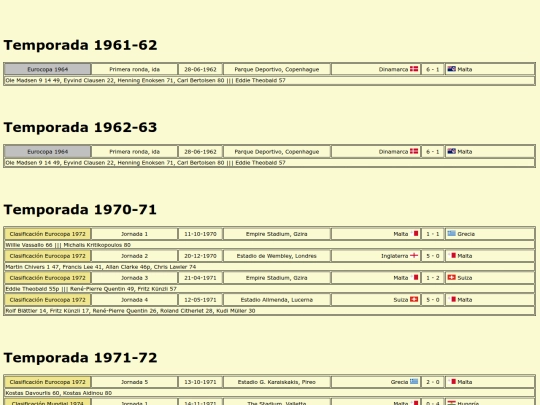540x405 pixels.
Task: Click the scorers line starting with Willie Vassallo
Action: click(270, 245)
